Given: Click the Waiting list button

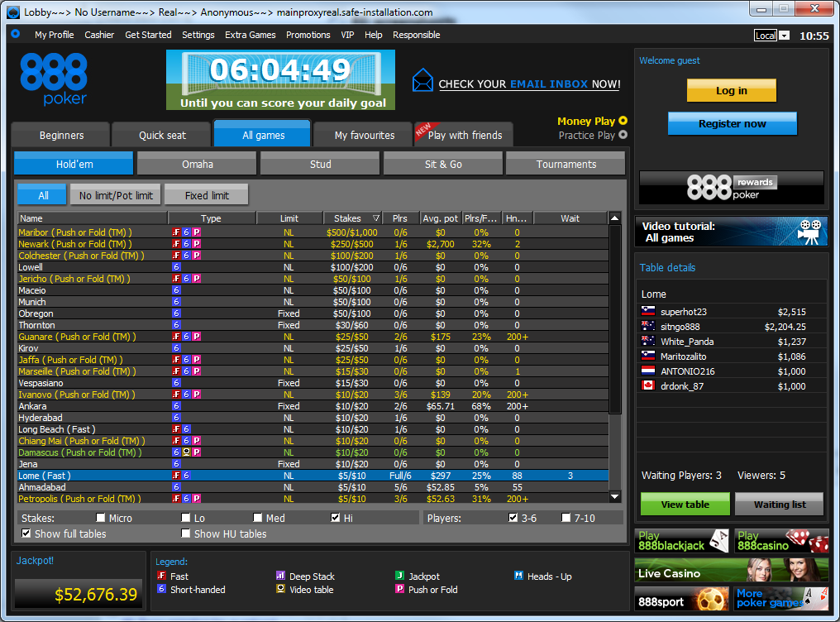Looking at the screenshot, I should coord(780,505).
